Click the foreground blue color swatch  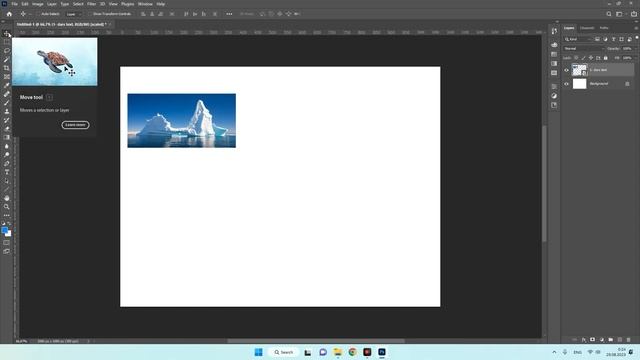pos(4,230)
